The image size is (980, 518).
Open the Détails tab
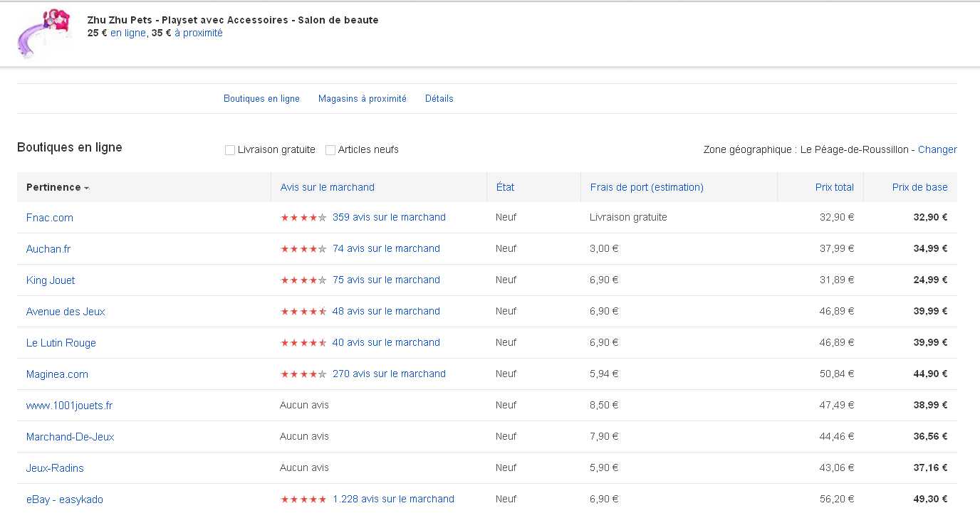[x=439, y=99]
